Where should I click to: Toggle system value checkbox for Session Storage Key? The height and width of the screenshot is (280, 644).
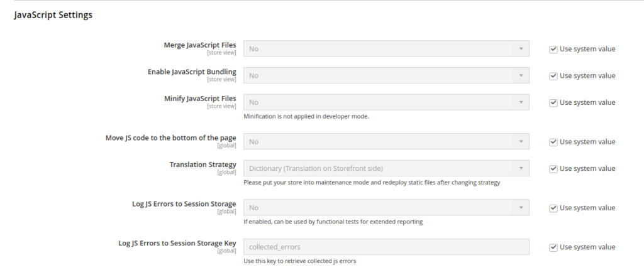coord(553,247)
